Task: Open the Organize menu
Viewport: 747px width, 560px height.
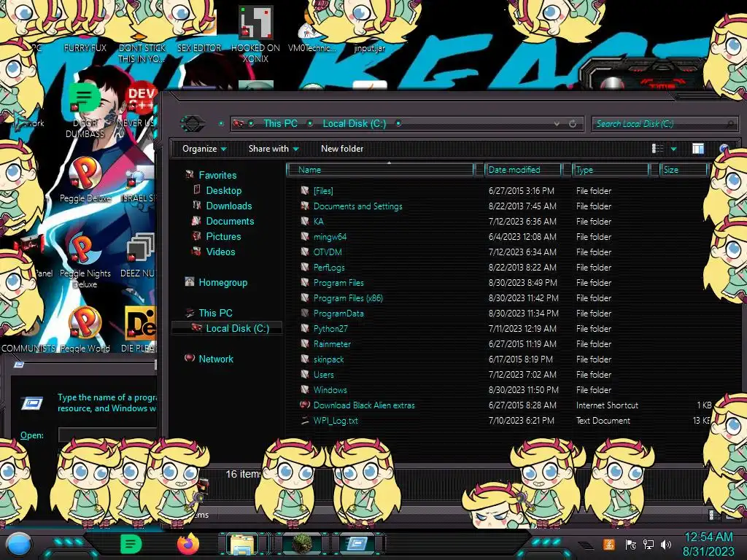Action: (204, 149)
